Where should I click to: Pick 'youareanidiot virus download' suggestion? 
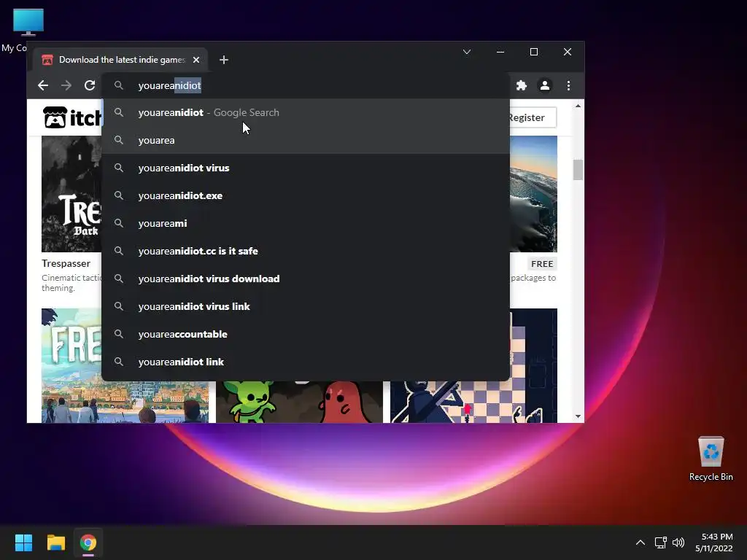306,279
